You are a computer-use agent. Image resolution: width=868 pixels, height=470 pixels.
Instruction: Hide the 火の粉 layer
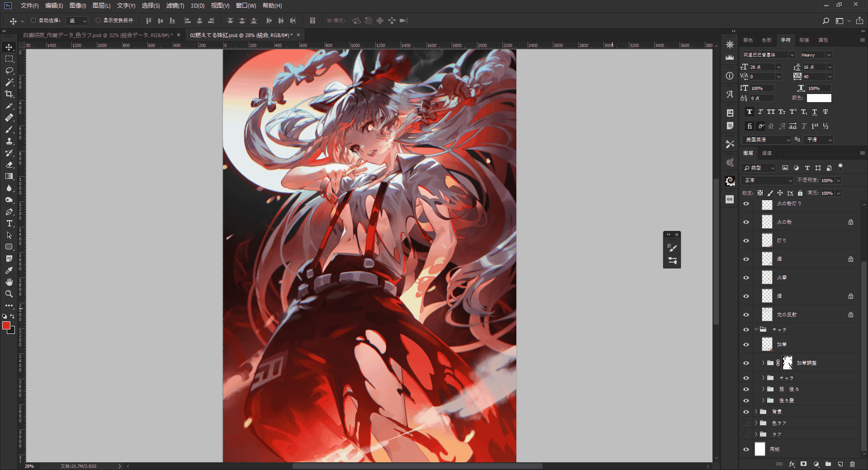pyautogui.click(x=746, y=222)
